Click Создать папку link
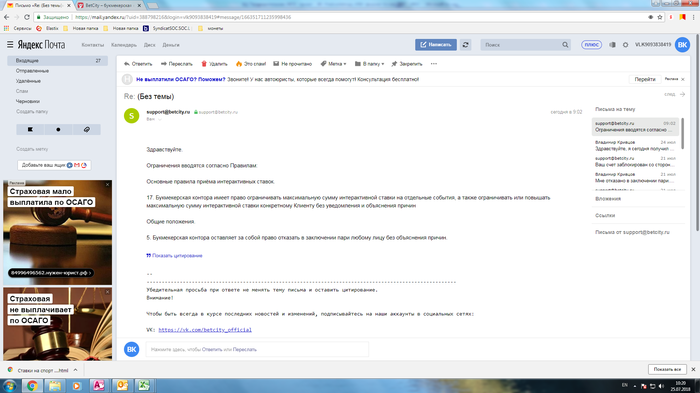This screenshot has height=393, width=700. coord(32,112)
